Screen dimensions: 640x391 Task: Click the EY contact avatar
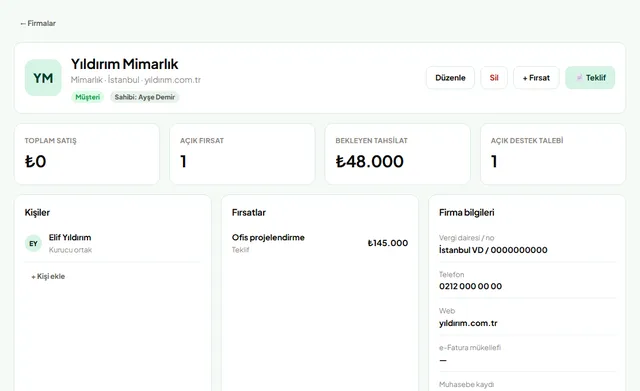click(33, 243)
